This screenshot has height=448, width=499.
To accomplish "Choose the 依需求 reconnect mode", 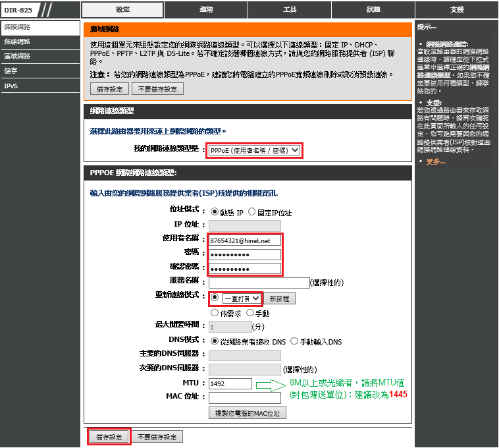I will click(x=214, y=314).
